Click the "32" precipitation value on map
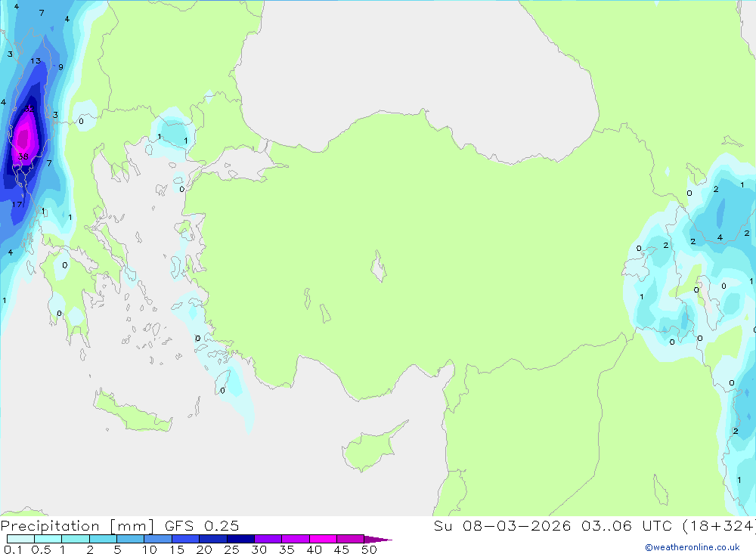This screenshot has width=756, height=554. 29,109
